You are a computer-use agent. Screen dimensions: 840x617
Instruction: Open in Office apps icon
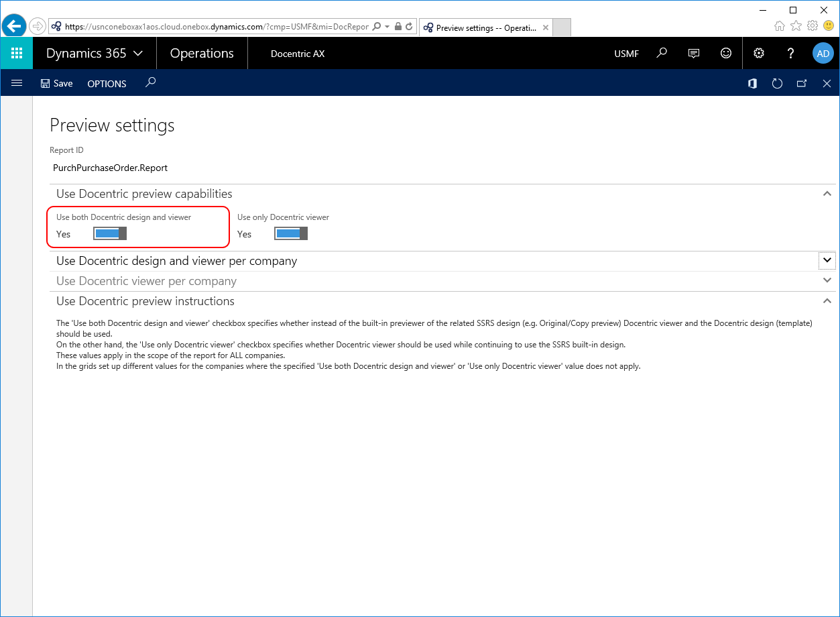pos(752,83)
